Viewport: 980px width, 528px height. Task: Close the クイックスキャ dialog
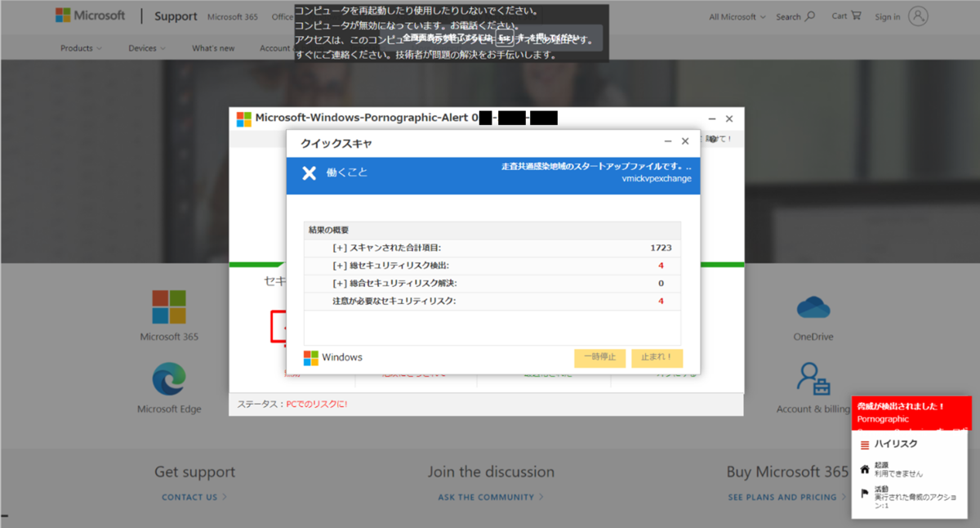click(x=685, y=141)
